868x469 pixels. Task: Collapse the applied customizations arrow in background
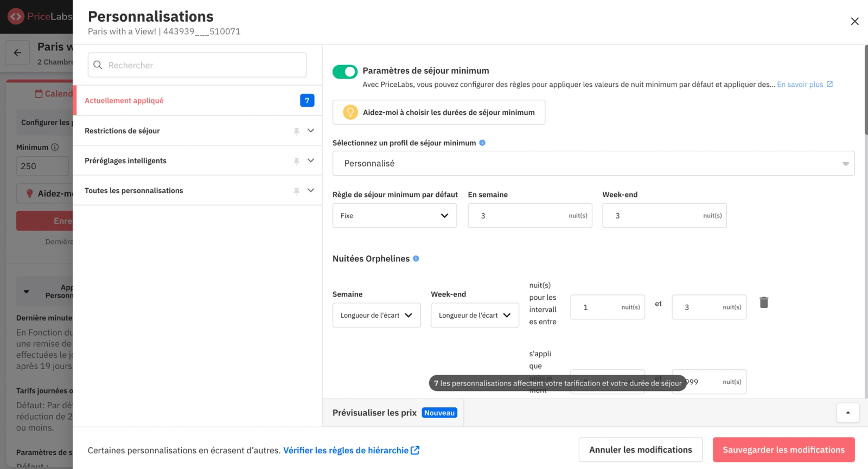[26, 292]
